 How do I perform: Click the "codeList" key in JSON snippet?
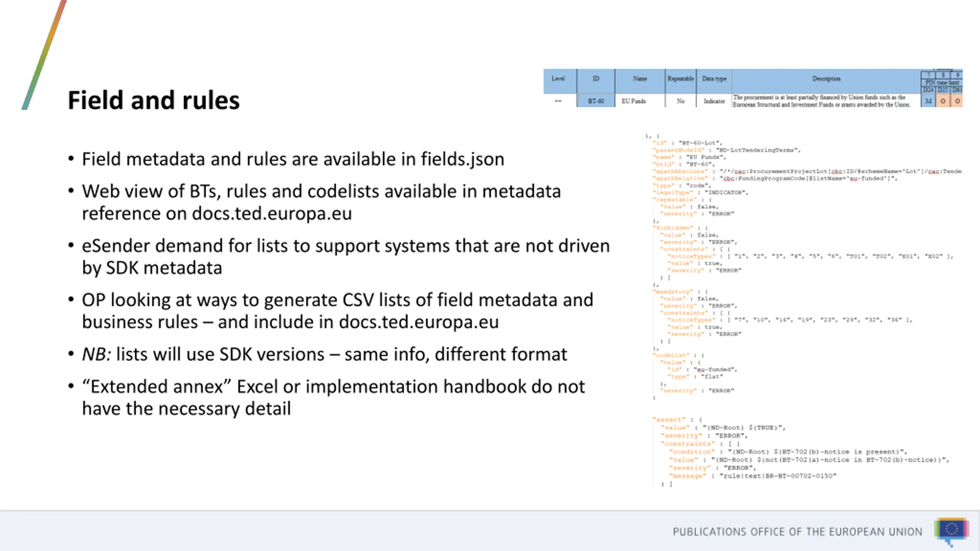[x=671, y=355]
